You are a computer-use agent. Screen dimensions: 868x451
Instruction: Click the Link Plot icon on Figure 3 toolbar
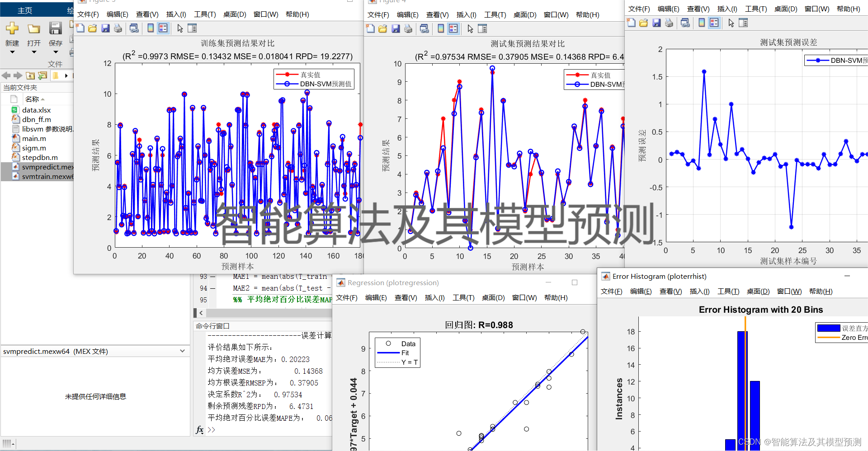coord(134,28)
